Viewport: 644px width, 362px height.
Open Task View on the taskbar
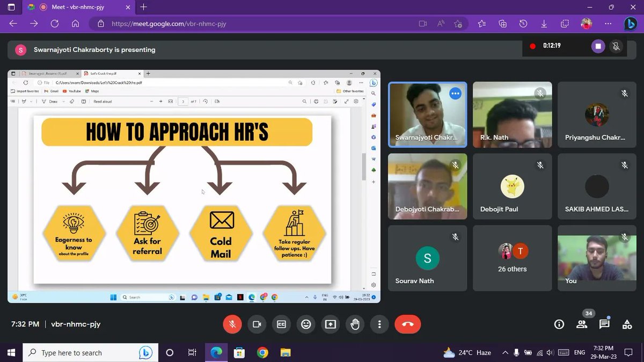[x=192, y=352]
